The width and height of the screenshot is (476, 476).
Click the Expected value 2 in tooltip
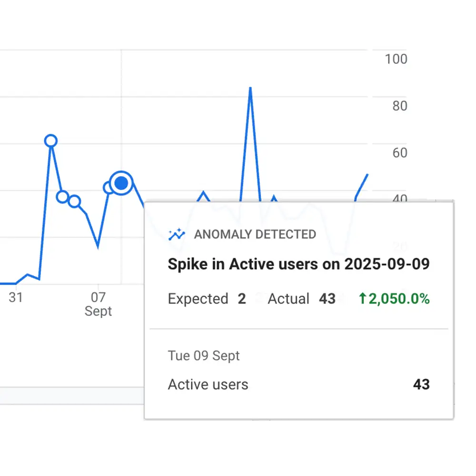pos(242,299)
